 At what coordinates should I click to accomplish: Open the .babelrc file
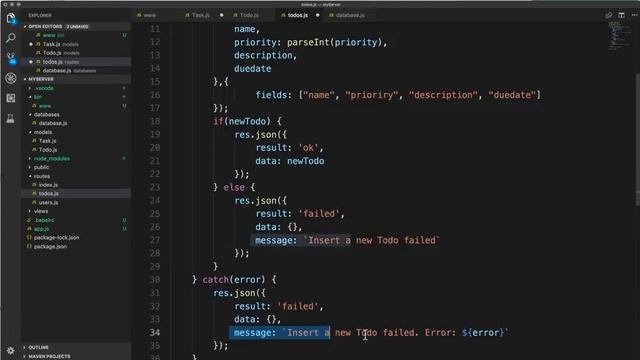point(44,220)
